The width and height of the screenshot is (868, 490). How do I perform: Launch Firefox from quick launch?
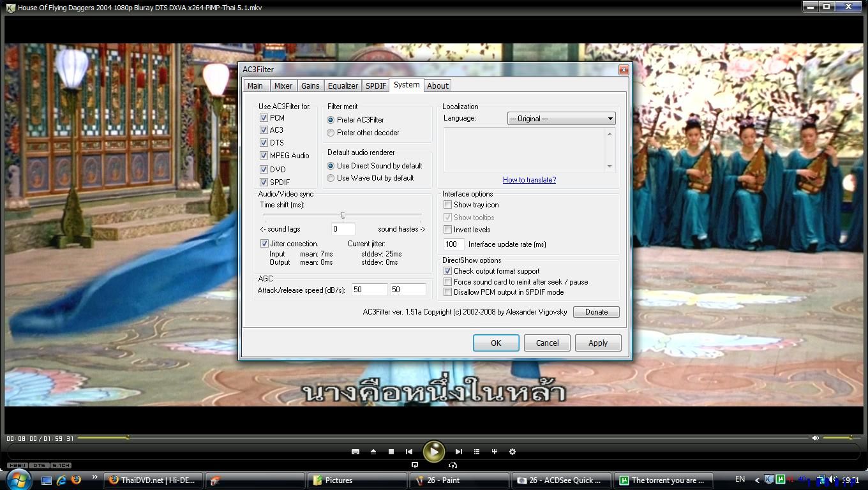click(x=76, y=480)
